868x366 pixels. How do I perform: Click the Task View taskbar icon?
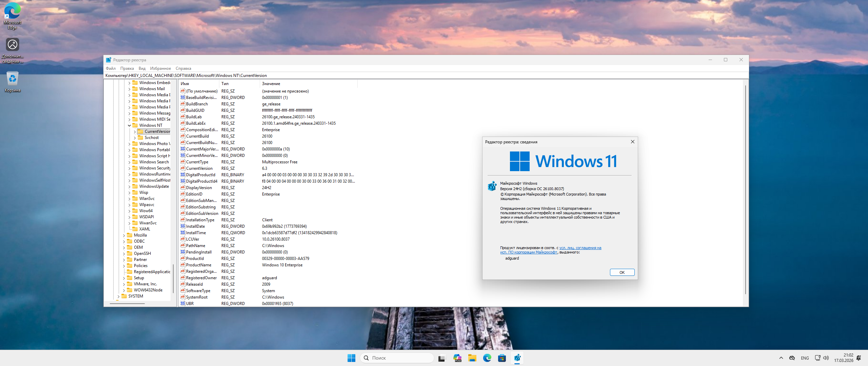441,358
